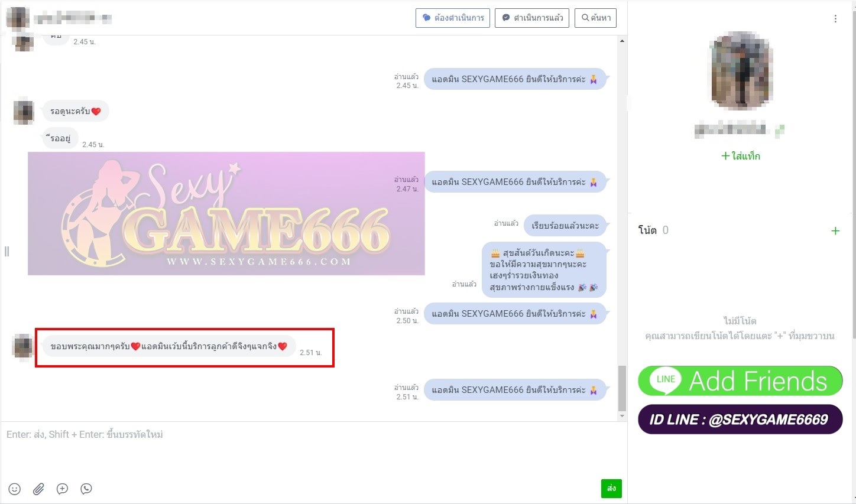
Task: Mark chat as ดำเนินการแล้ว
Action: [x=532, y=18]
